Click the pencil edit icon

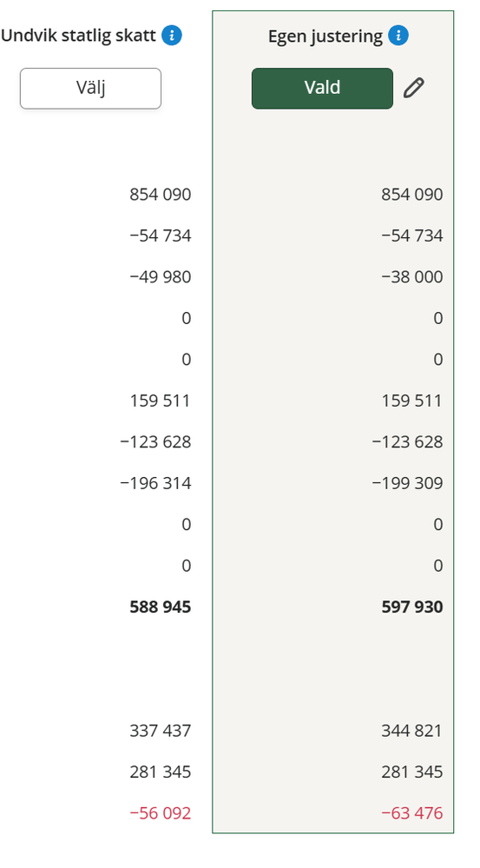(x=414, y=88)
